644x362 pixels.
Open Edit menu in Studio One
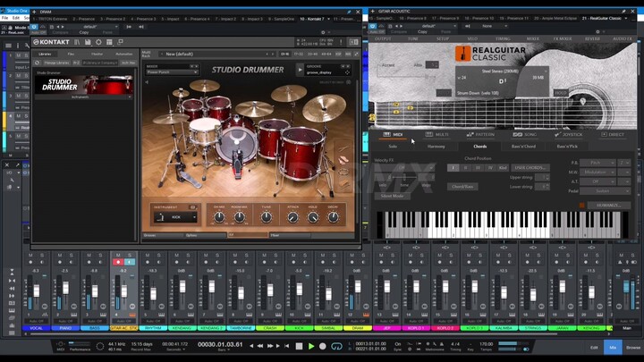coord(16,18)
